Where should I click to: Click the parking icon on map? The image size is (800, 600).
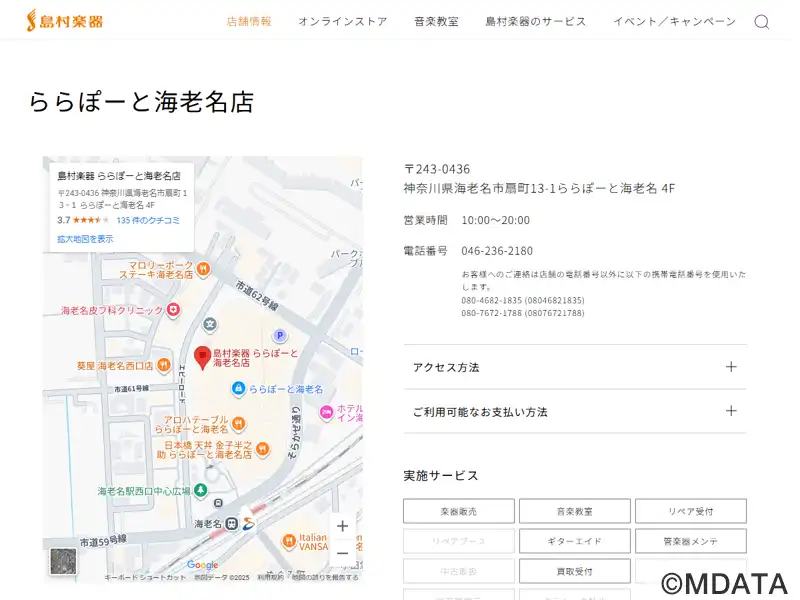(x=280, y=336)
